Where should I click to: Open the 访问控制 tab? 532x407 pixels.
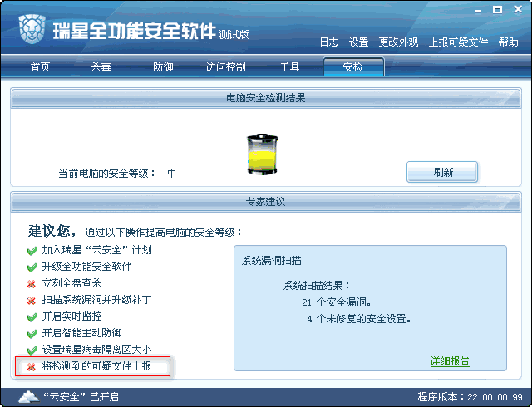(x=225, y=66)
